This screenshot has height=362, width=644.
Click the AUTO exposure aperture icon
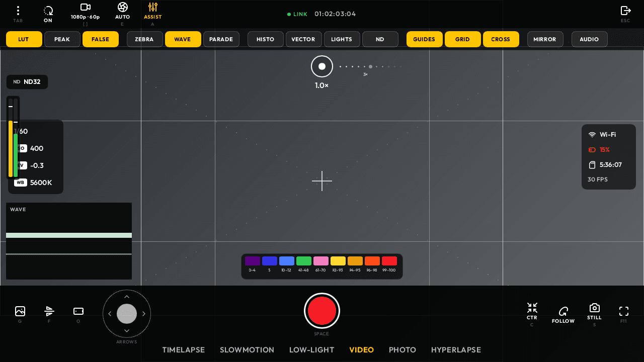click(x=123, y=7)
